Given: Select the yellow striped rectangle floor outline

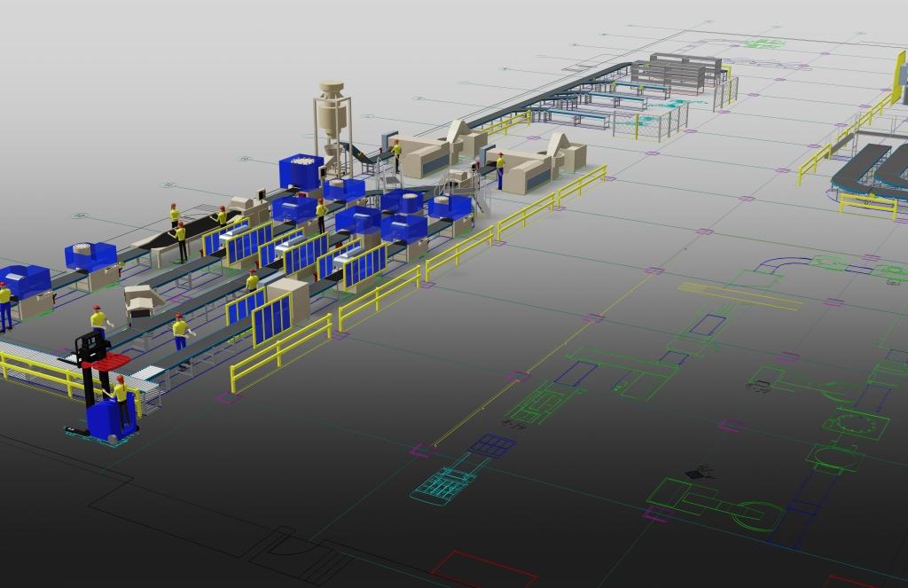Looking at the screenshot, I should click(727, 294).
